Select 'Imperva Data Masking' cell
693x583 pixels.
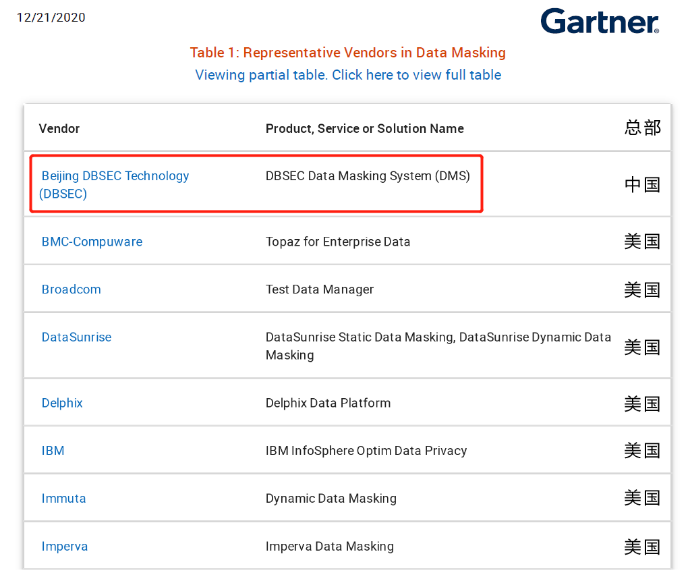click(329, 547)
